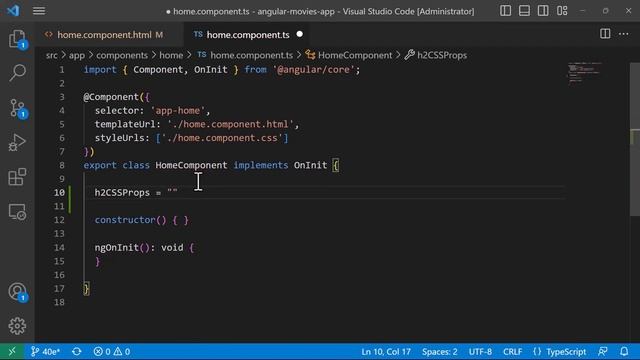Toggle the bottom panel layout button
This screenshot has height=360, width=640.
(x=524, y=11)
